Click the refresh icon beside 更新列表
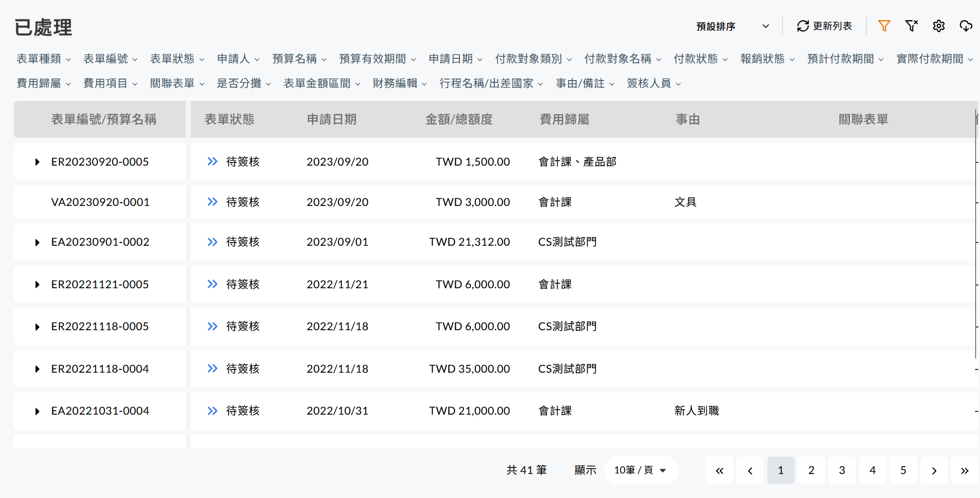This screenshot has height=498, width=980. [803, 26]
